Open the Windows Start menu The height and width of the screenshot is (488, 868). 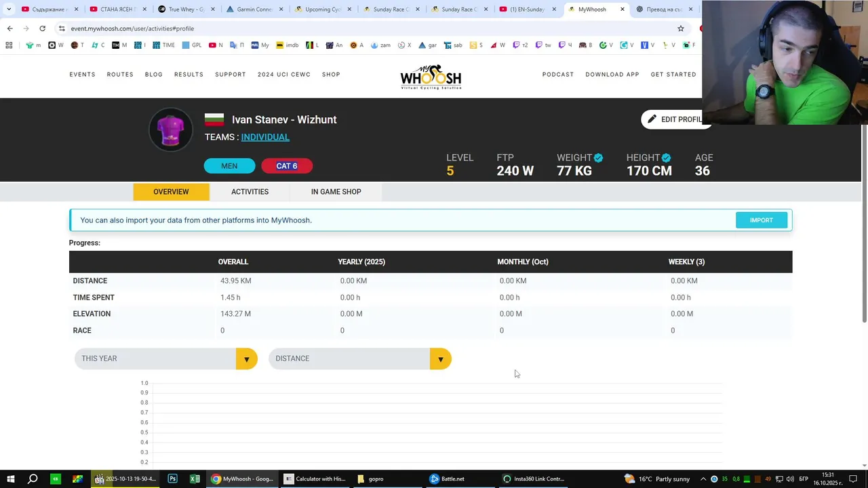10,479
